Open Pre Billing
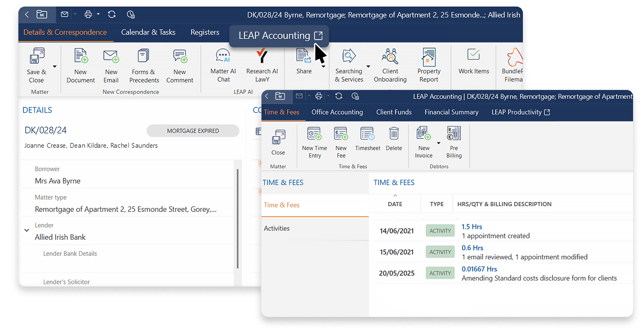This screenshot has height=335, width=644. coord(454,142)
